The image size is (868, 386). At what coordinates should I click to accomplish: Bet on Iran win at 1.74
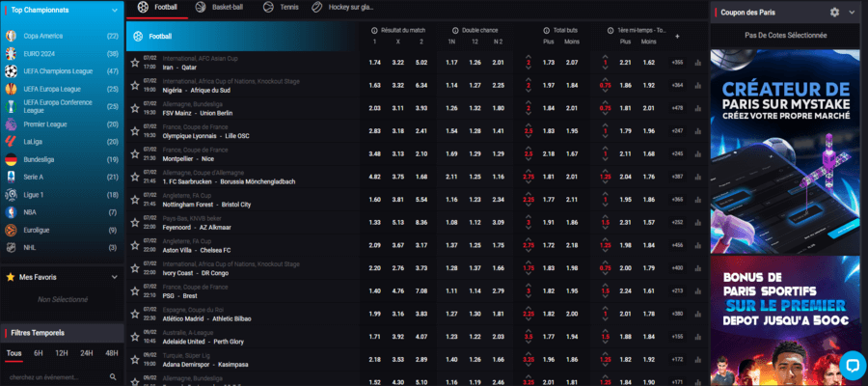click(x=375, y=63)
